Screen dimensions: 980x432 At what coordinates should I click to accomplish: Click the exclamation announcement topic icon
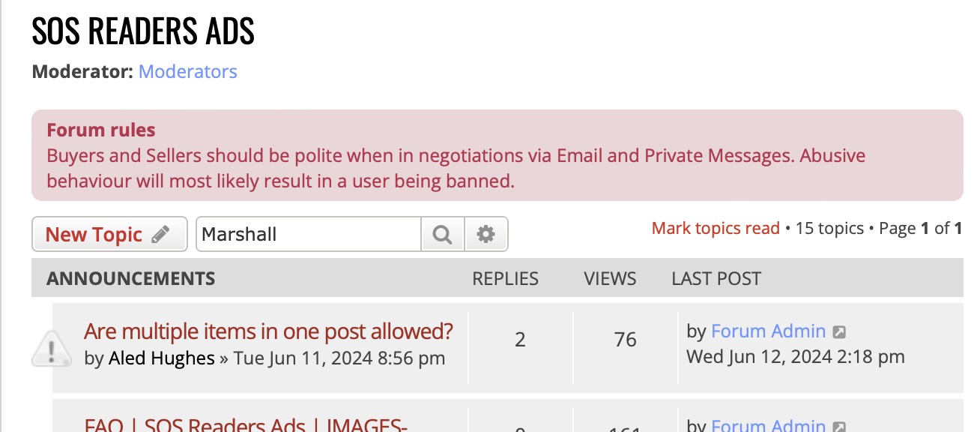coord(52,349)
